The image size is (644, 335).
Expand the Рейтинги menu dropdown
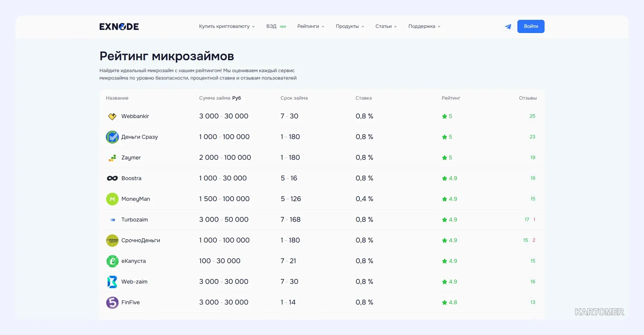pos(311,27)
